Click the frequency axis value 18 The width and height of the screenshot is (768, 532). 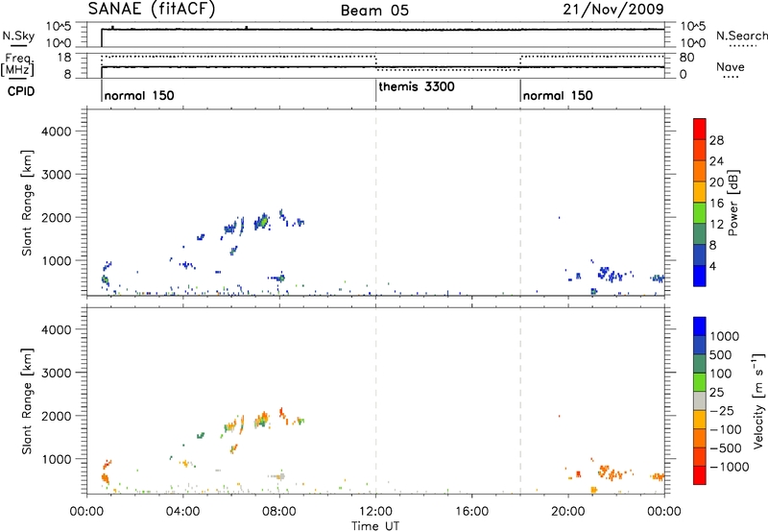point(64,58)
